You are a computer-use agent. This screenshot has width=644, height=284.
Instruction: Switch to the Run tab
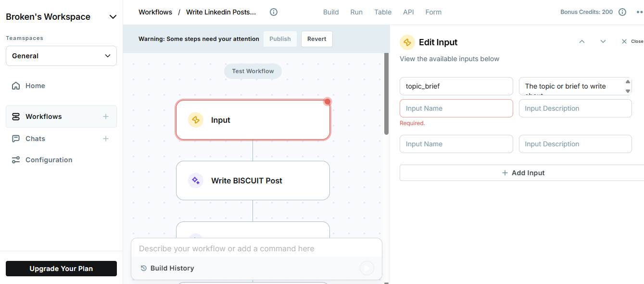[x=356, y=12]
